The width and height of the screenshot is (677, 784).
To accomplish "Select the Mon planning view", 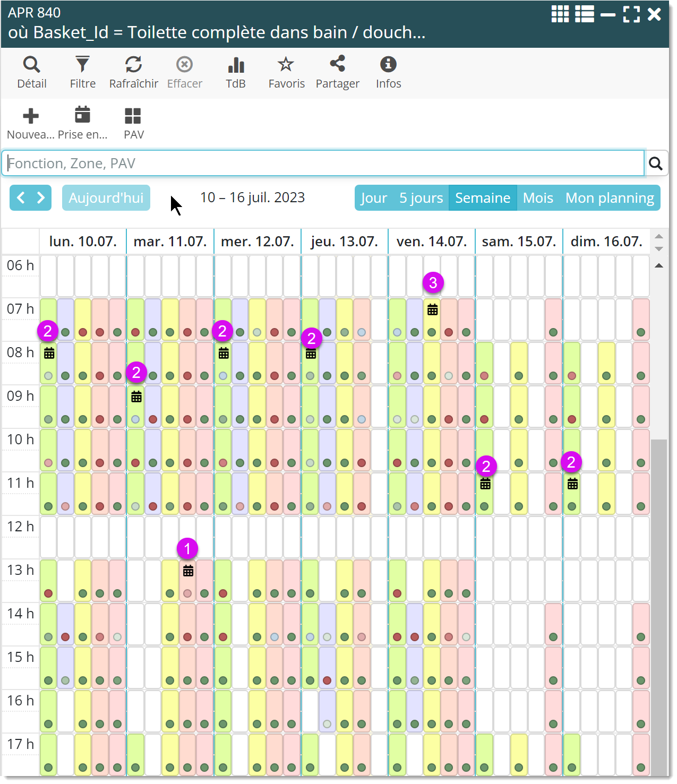I will tap(609, 198).
